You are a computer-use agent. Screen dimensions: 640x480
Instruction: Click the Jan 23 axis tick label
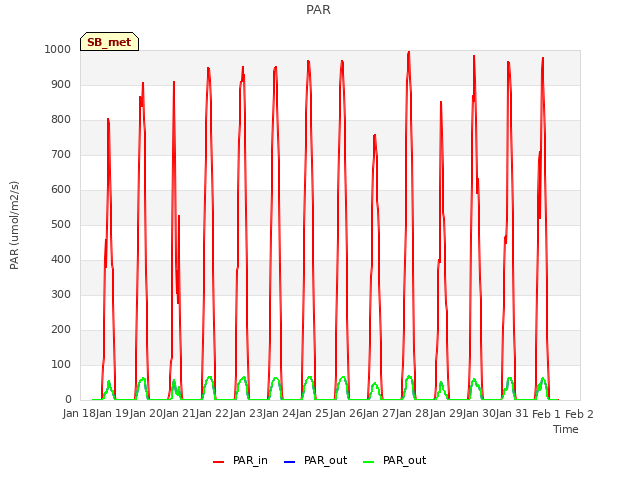click(245, 414)
